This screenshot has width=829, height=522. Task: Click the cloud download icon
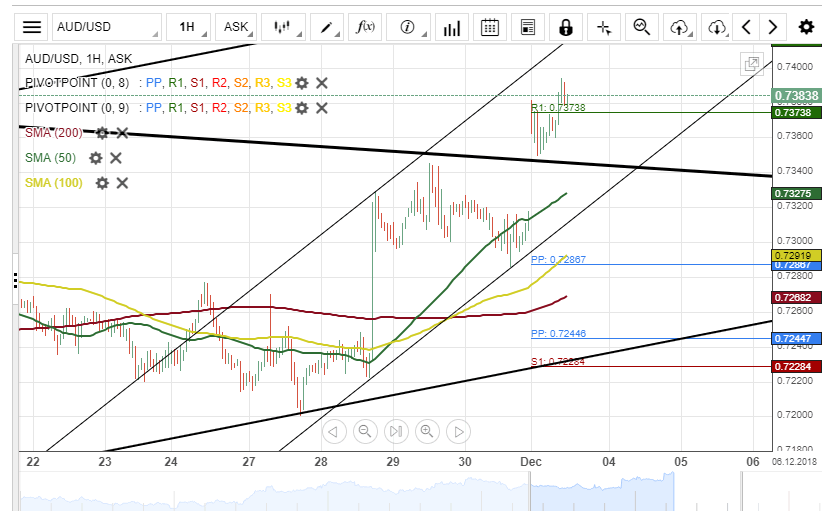[717, 27]
